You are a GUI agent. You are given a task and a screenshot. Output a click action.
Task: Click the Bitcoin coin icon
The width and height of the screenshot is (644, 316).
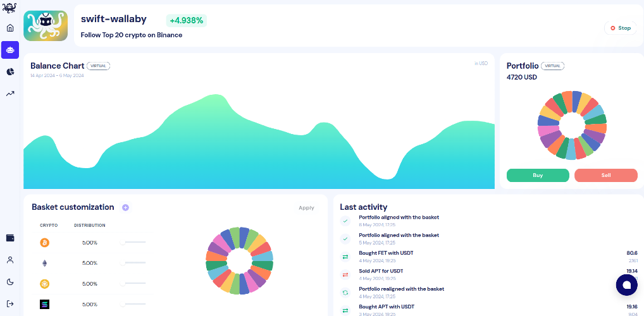coord(44,243)
